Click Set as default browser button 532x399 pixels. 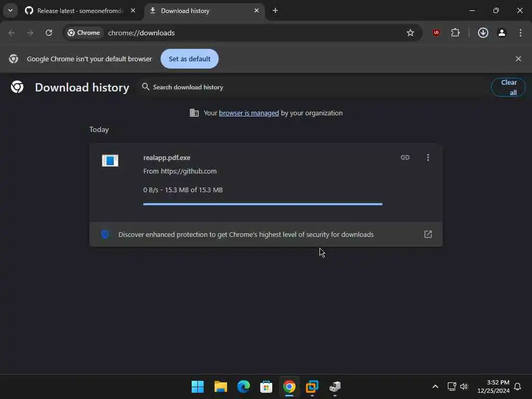point(189,59)
